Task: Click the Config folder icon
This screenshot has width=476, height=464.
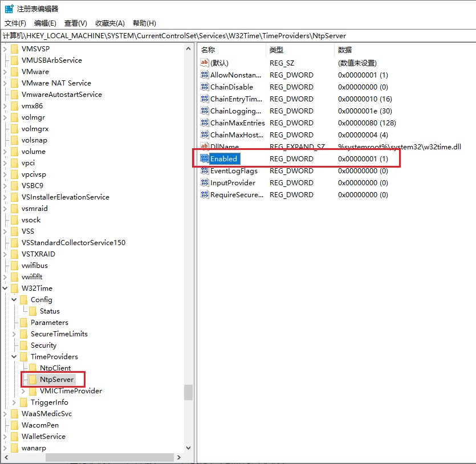Action: point(24,300)
